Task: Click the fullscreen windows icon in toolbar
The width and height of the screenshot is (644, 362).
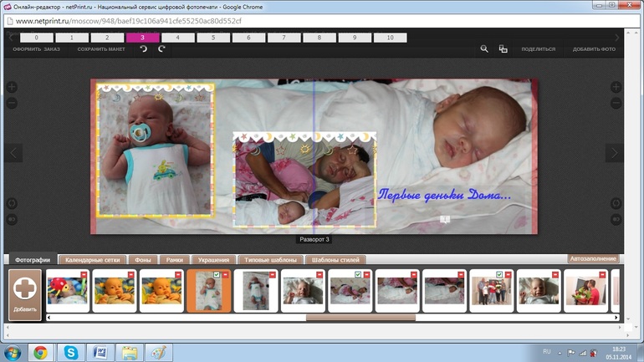Action: tap(503, 49)
